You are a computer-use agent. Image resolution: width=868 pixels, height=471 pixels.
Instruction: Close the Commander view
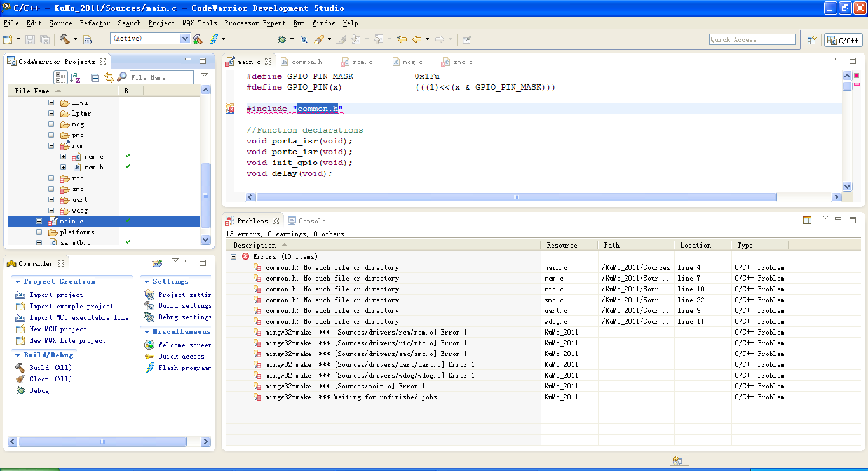coord(61,263)
